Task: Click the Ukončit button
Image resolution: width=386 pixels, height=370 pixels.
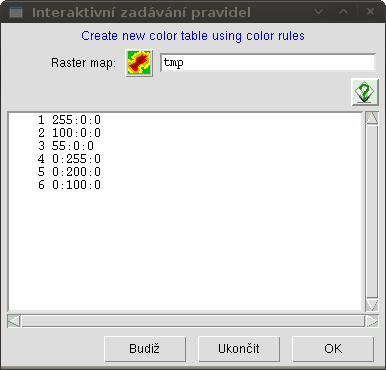Action: pyautogui.click(x=239, y=349)
